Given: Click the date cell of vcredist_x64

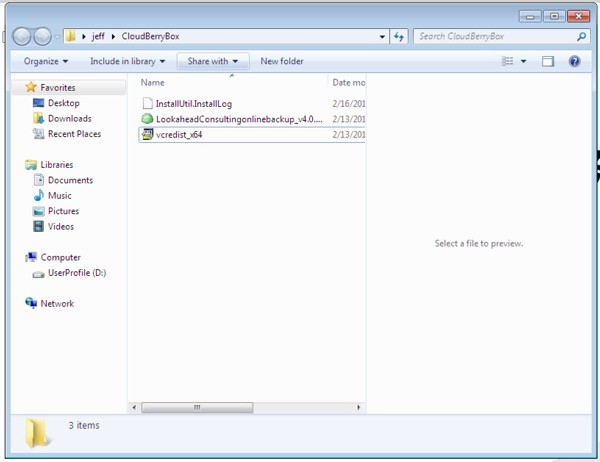Looking at the screenshot, I should [349, 135].
